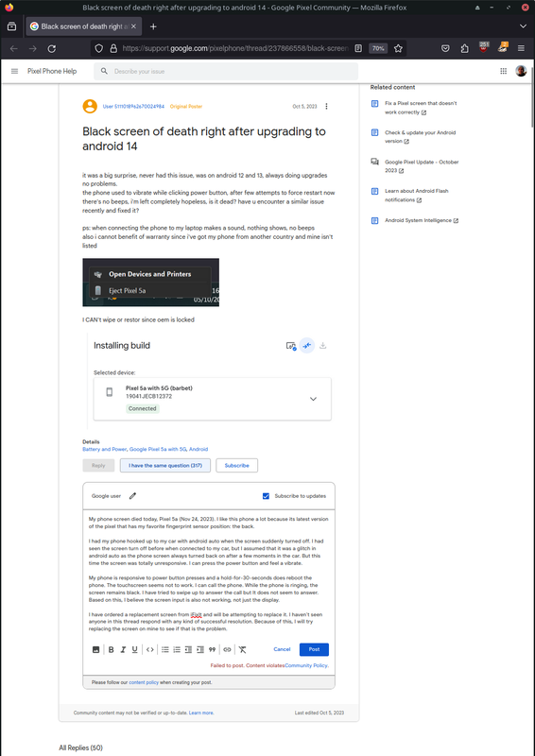Insert a bulleted list in reply
The height and width of the screenshot is (756, 535).
click(x=165, y=649)
